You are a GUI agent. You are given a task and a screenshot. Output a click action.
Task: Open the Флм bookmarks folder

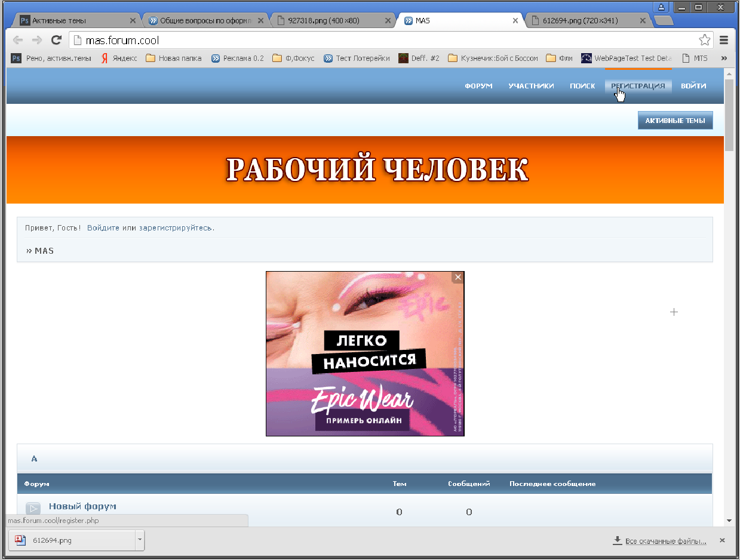[x=560, y=58]
